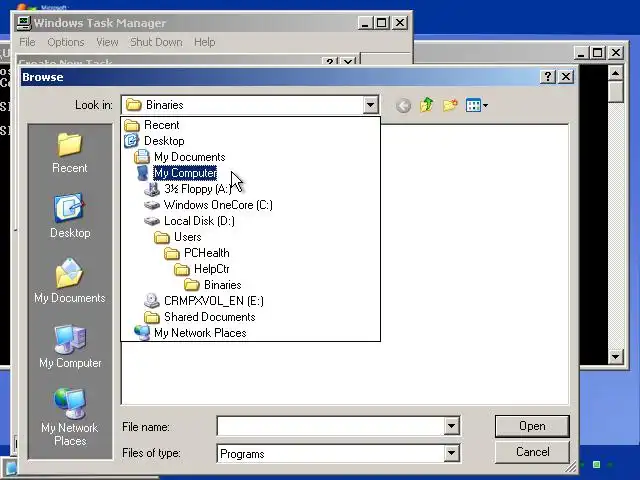Open My Computer in the places sidebar
Viewport: 640px width, 480px height.
70,346
